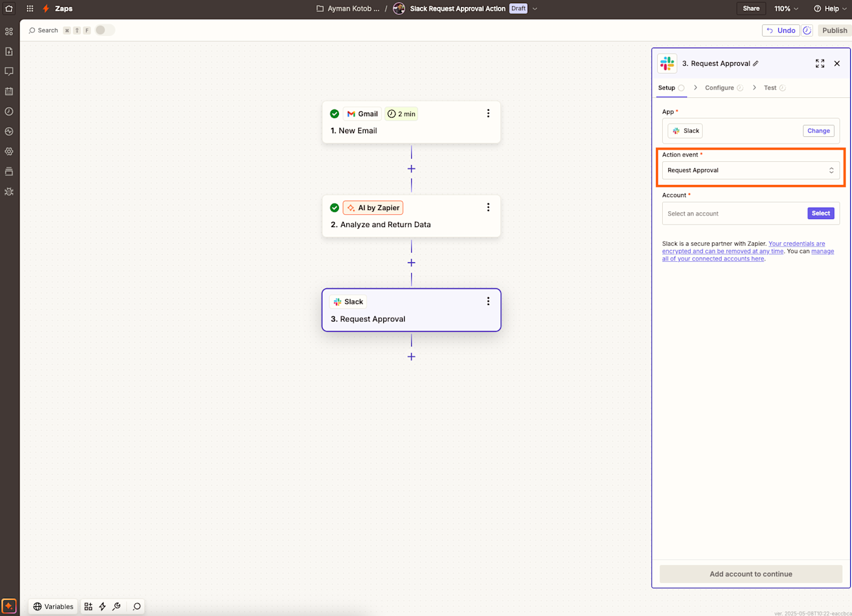This screenshot has width=852, height=616.
Task: Open the AI by Zapier step three-dot menu
Action: tap(488, 208)
